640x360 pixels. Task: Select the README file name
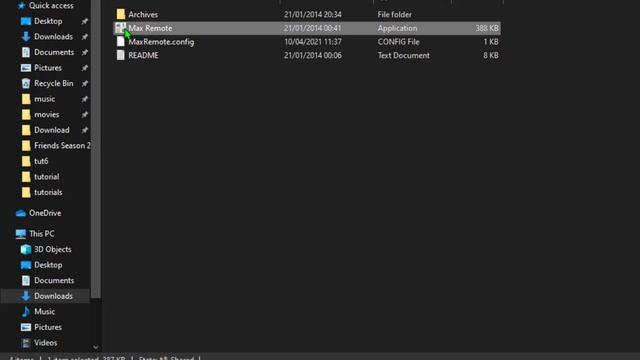click(143, 55)
